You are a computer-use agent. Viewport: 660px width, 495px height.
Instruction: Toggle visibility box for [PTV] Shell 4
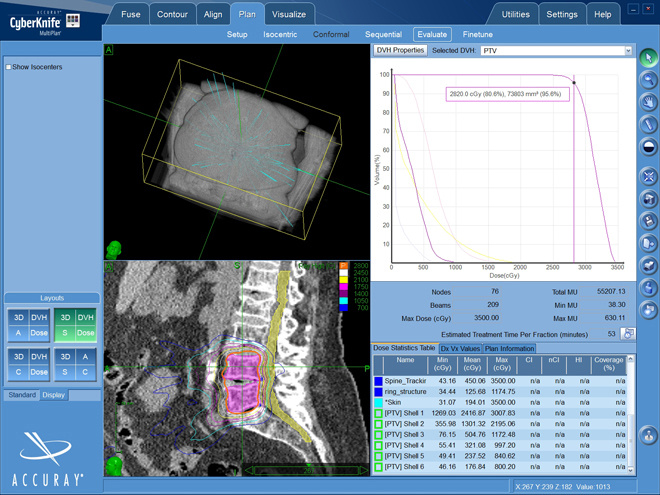378,446
